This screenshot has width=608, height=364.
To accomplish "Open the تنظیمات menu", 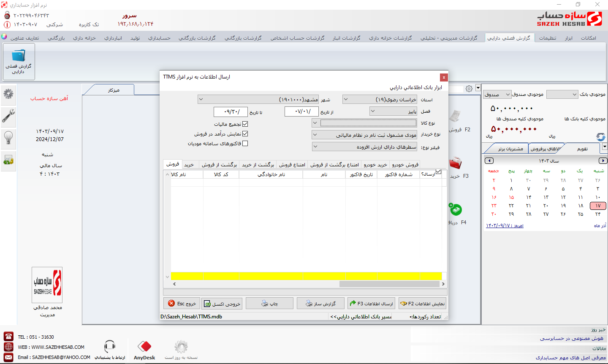I will coord(548,38).
